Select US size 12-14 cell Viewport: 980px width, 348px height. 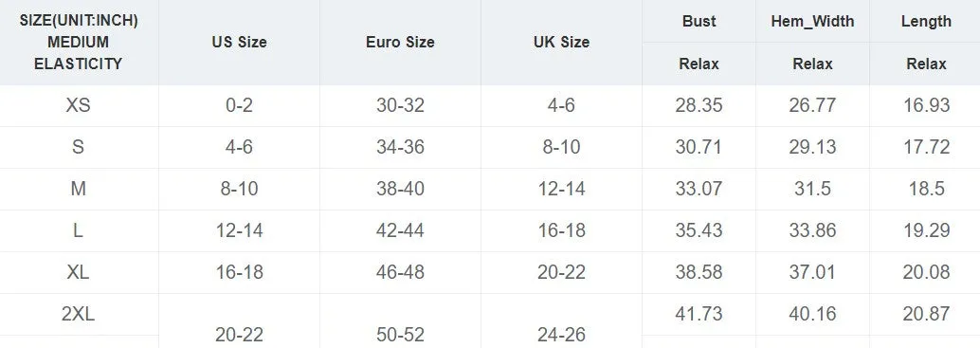[239, 230]
